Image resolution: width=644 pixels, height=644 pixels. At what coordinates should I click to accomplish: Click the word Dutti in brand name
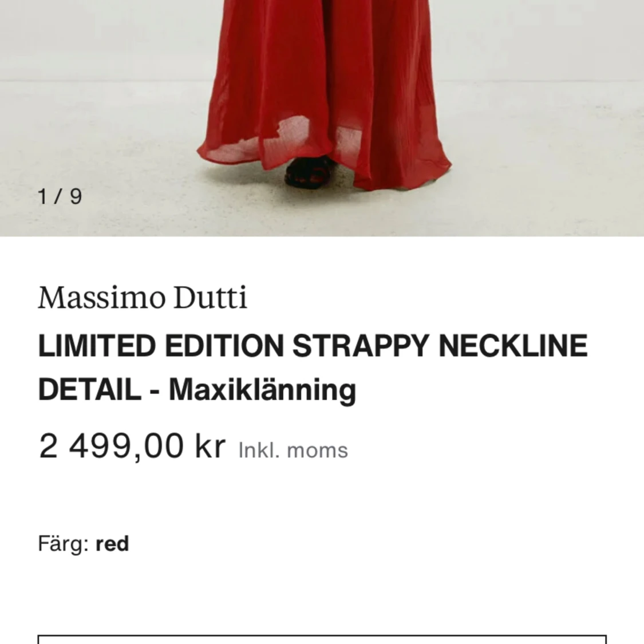(x=210, y=297)
